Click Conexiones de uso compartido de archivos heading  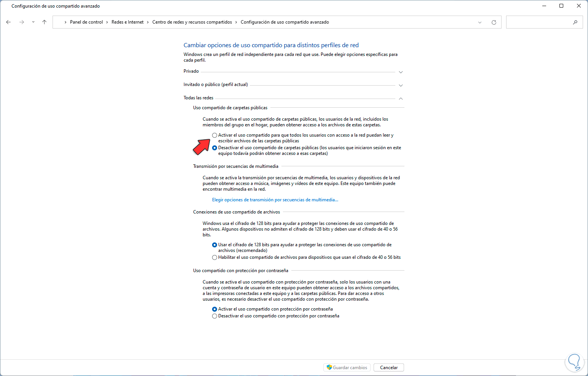coord(236,212)
